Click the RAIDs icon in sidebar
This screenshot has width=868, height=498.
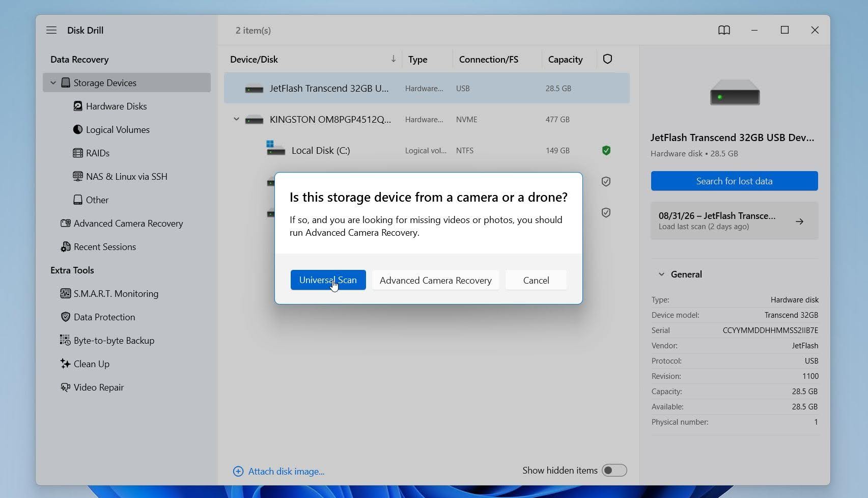click(78, 153)
